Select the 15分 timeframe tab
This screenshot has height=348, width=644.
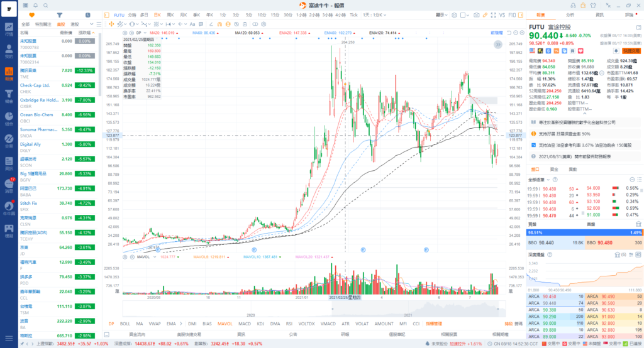pos(275,15)
